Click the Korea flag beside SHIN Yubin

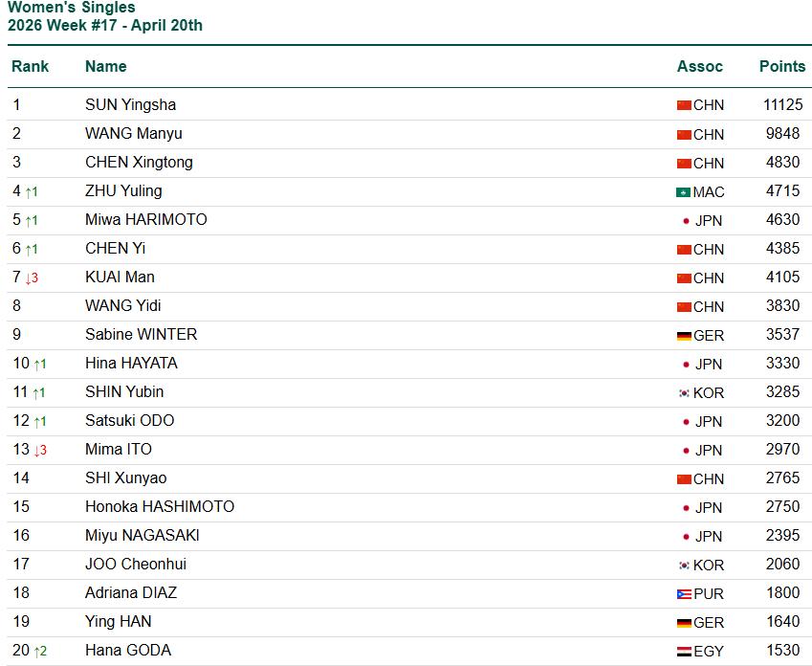tap(683, 393)
